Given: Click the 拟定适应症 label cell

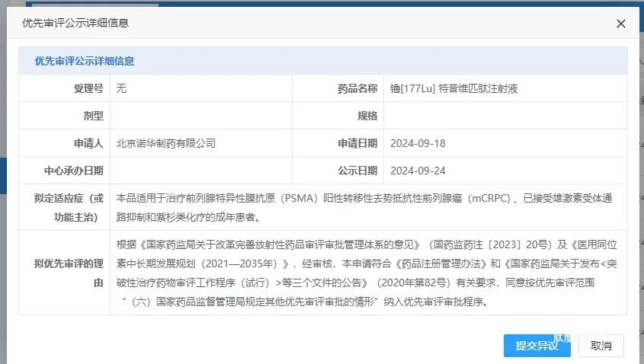Looking at the screenshot, I should [x=65, y=207].
